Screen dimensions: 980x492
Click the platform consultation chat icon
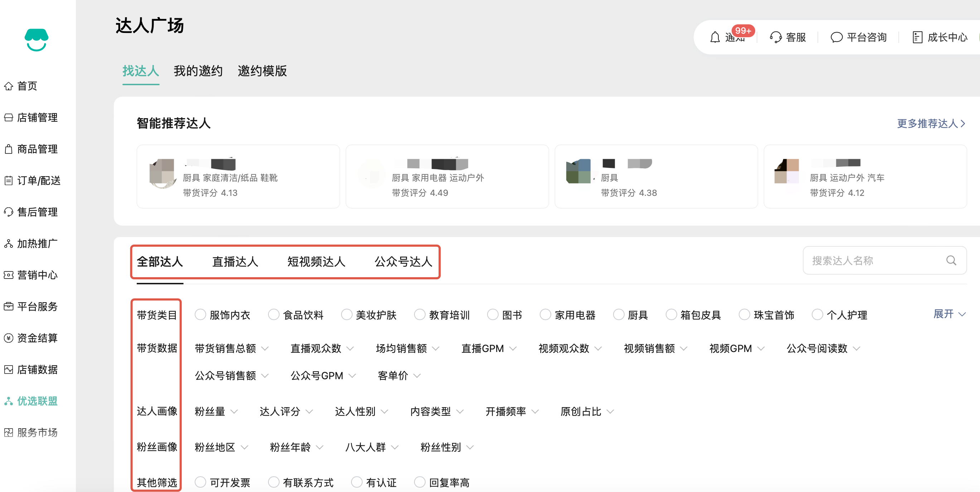836,37
